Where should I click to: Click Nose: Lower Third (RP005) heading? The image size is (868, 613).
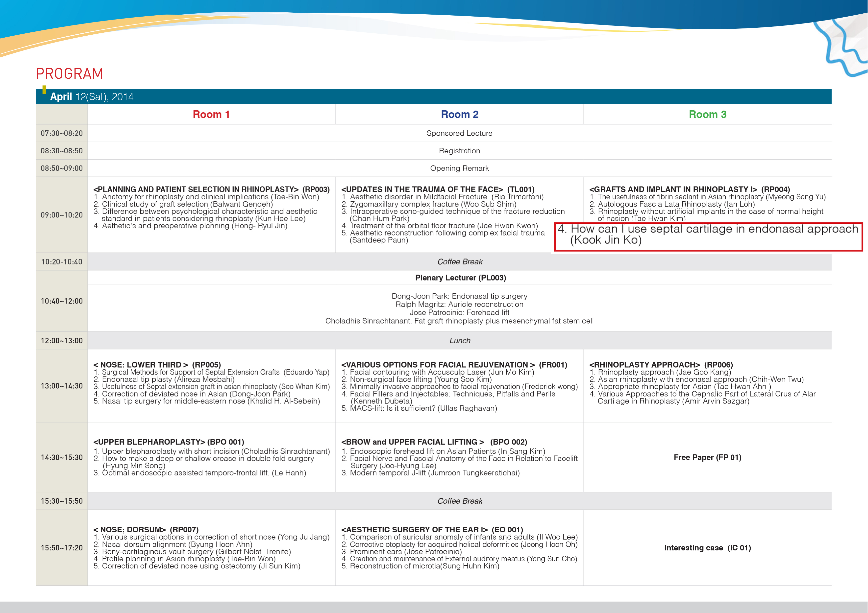[157, 365]
